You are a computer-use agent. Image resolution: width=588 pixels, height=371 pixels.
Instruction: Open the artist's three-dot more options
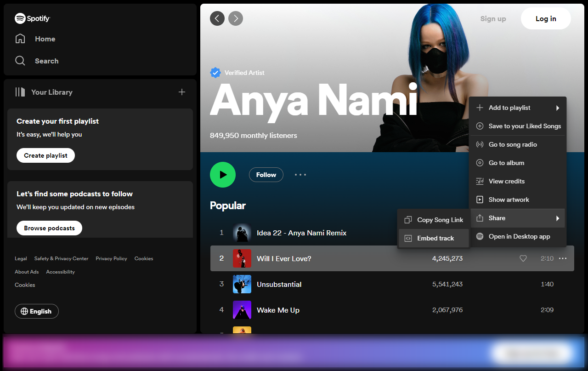300,175
